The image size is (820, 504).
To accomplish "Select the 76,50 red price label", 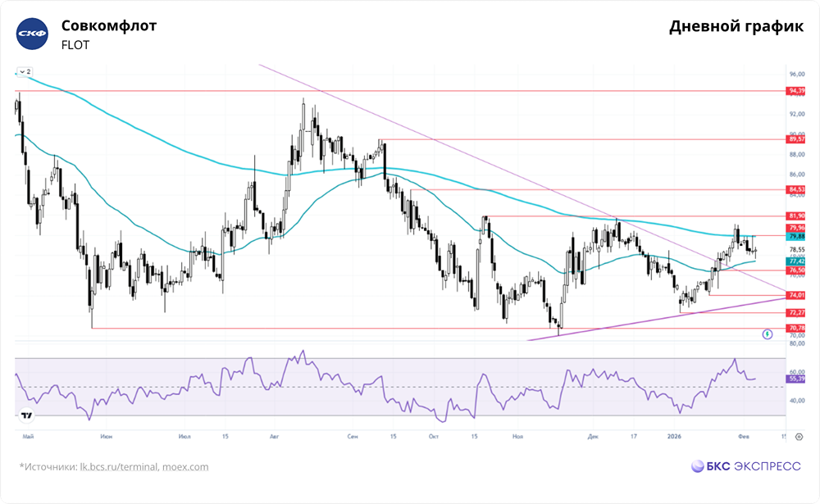I will pyautogui.click(x=796, y=270).
